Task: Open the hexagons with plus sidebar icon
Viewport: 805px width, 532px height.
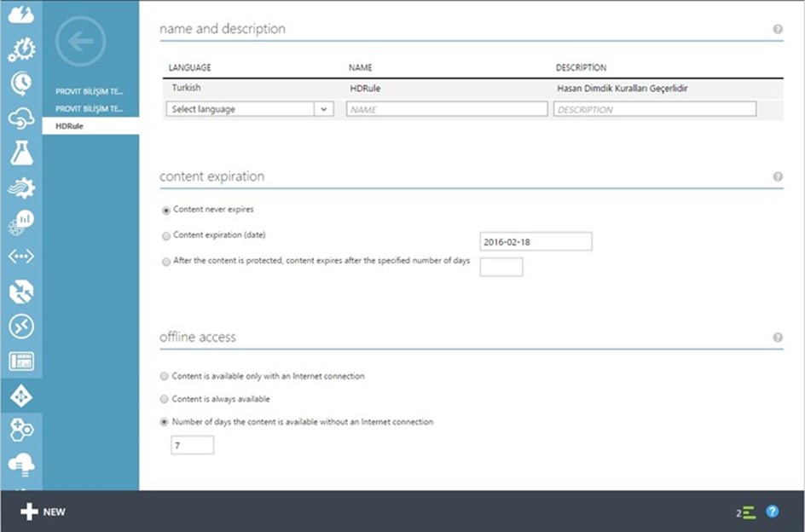Action: point(21,430)
